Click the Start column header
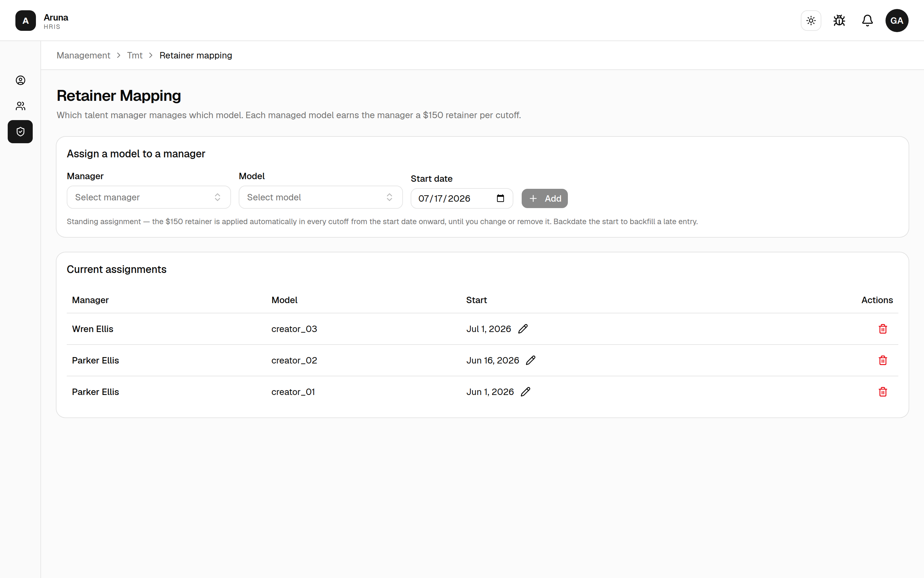This screenshot has width=924, height=578. [476, 300]
